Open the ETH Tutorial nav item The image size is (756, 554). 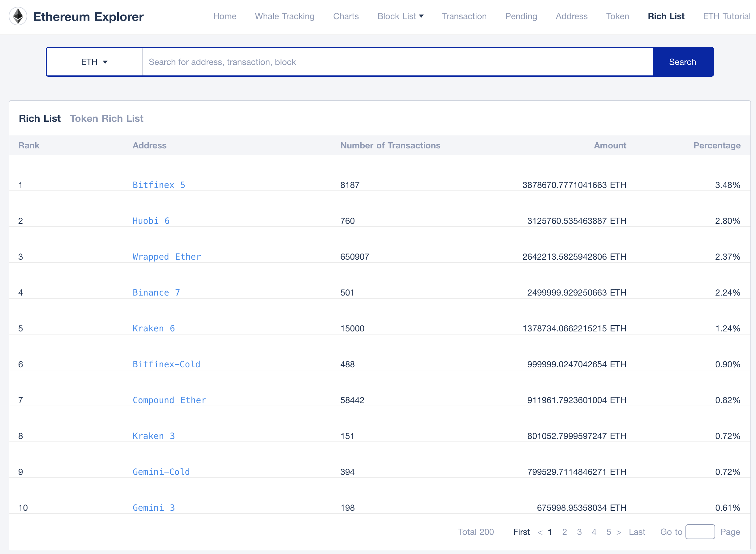pos(727,16)
